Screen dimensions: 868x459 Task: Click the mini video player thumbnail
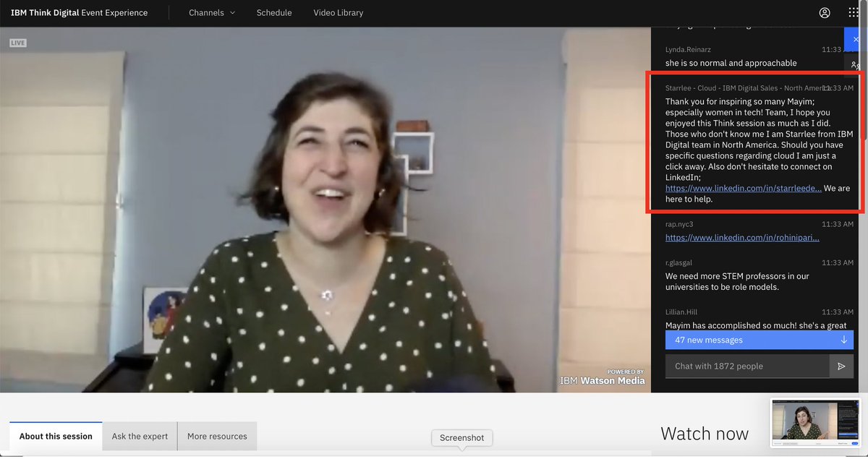(x=816, y=423)
